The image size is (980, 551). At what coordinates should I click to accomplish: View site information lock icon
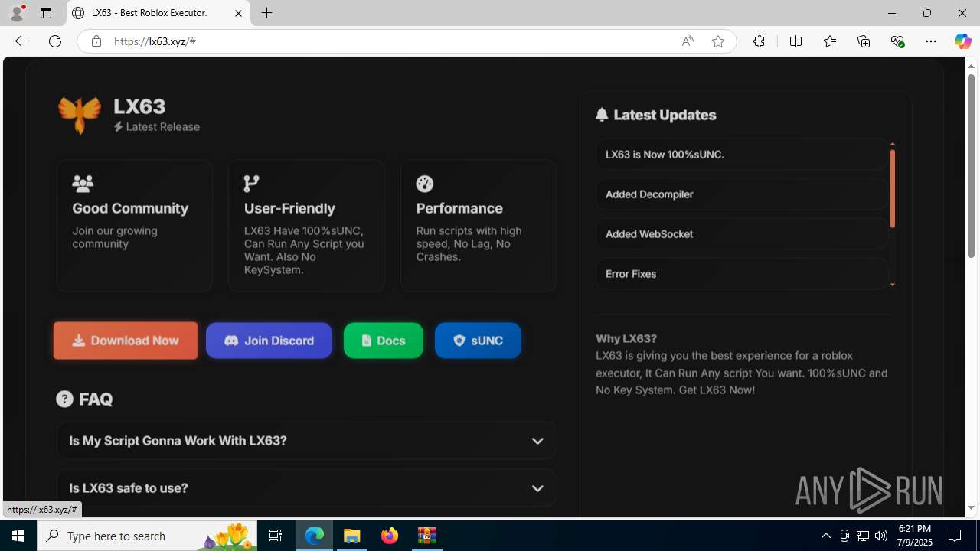96,41
